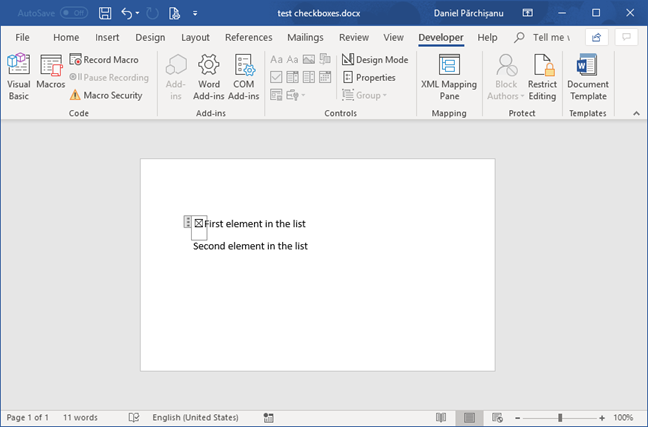Collapse the ribbon with the chevron
Screen dimensions: 648x427
coord(634,114)
